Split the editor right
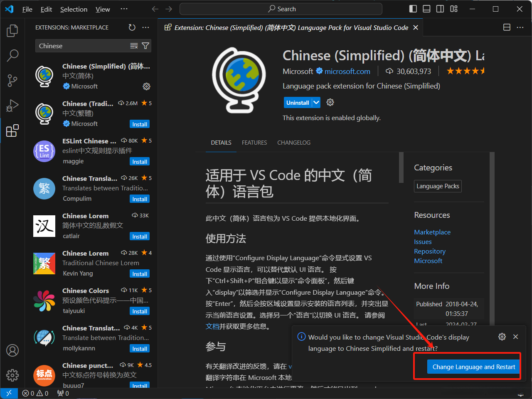 (507, 27)
